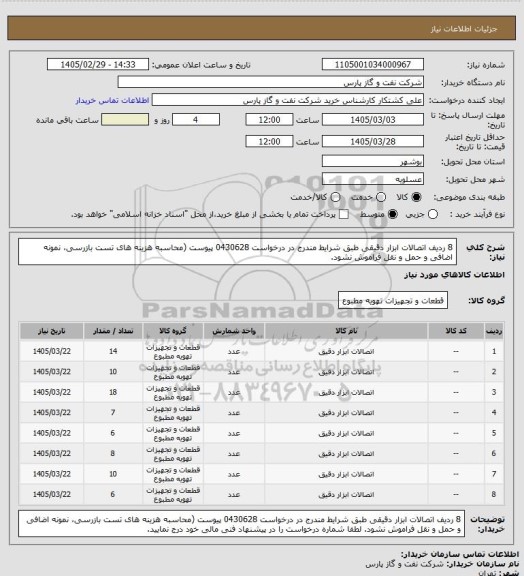Click the اطلاعات کالاهای مورد نیاز heading
Viewport: 524px width, 576px height.
click(x=454, y=275)
